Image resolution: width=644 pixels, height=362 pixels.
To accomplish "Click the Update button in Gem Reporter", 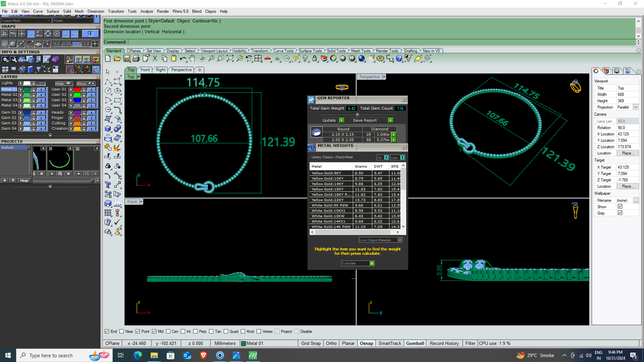I will 332,120.
